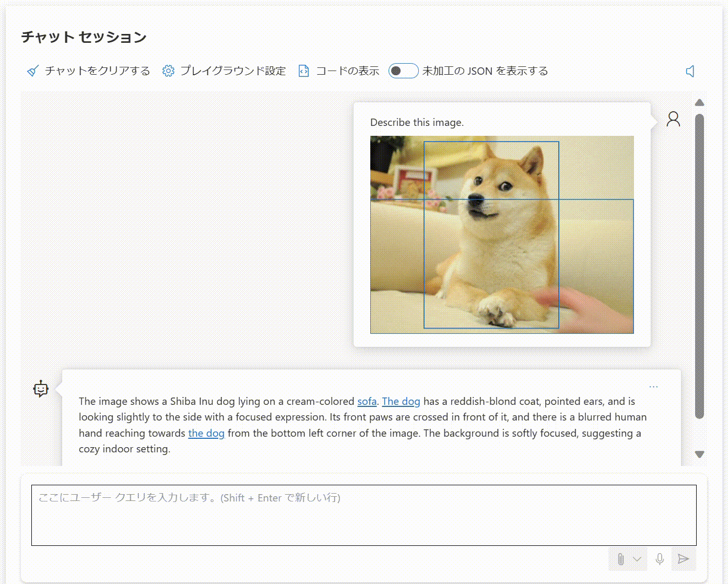The height and width of the screenshot is (584, 728).
Task: Open playground settings gear icon
Action: pyautogui.click(x=168, y=71)
